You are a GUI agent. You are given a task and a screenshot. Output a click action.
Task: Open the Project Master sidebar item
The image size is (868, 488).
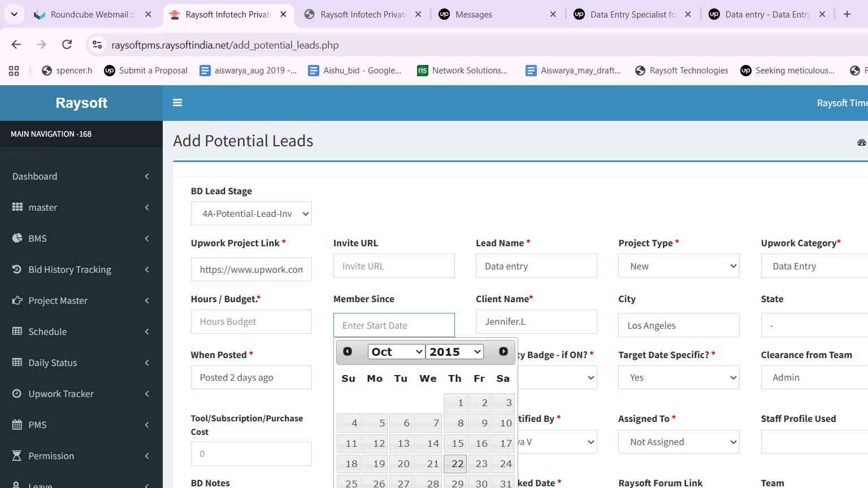81,300
